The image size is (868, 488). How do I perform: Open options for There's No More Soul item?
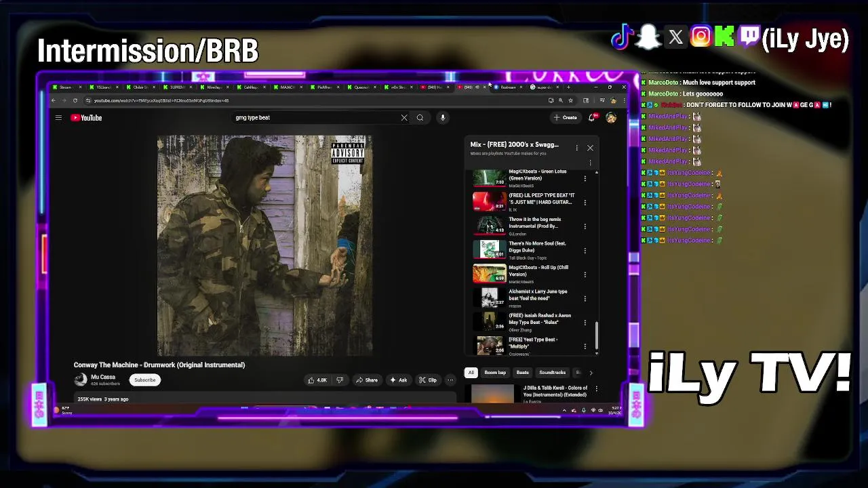tap(585, 250)
